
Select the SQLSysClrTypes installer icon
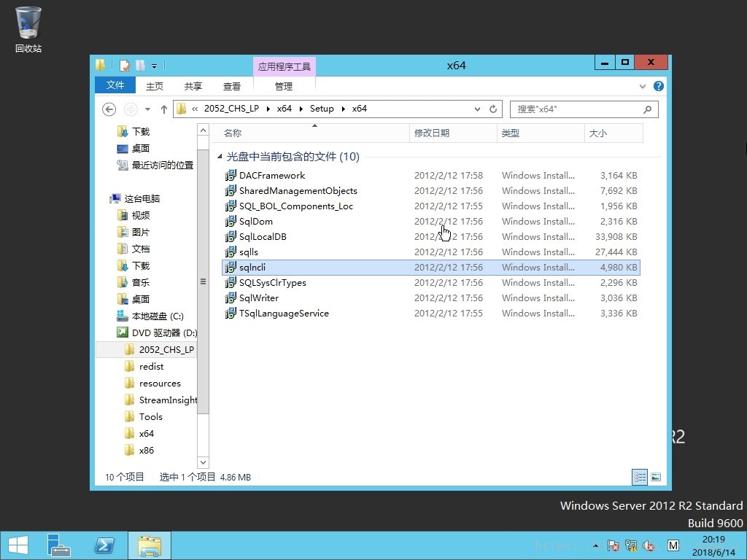[231, 282]
